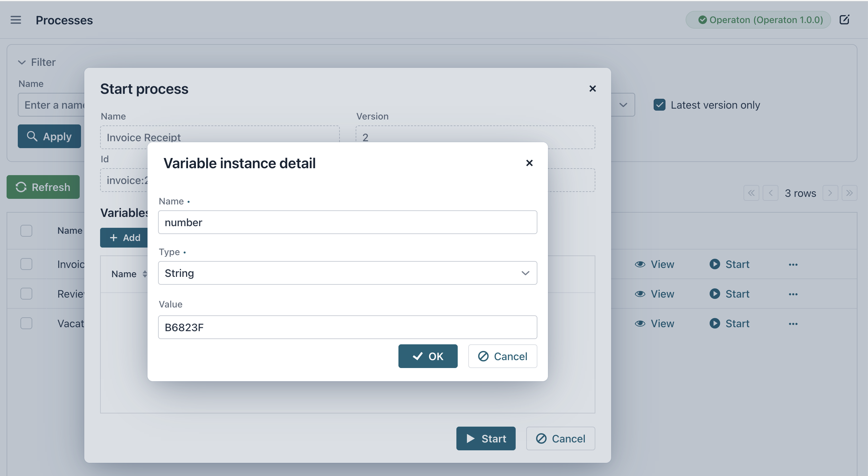
Task: Click the edit connection pencil icon
Action: pyautogui.click(x=844, y=20)
